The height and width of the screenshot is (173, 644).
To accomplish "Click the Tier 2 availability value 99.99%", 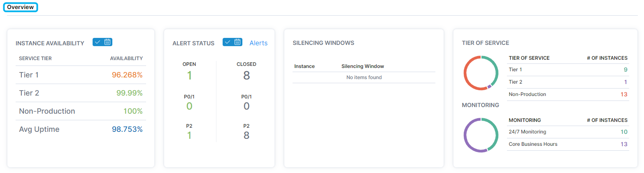I will pyautogui.click(x=129, y=93).
